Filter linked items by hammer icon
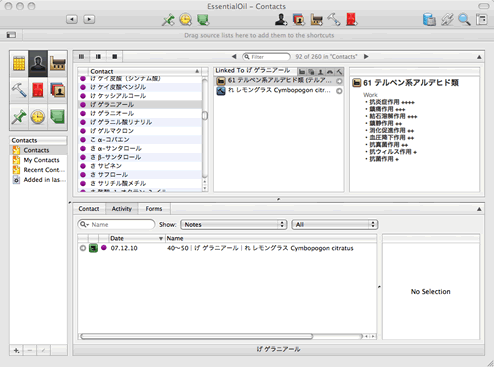 [339, 72]
